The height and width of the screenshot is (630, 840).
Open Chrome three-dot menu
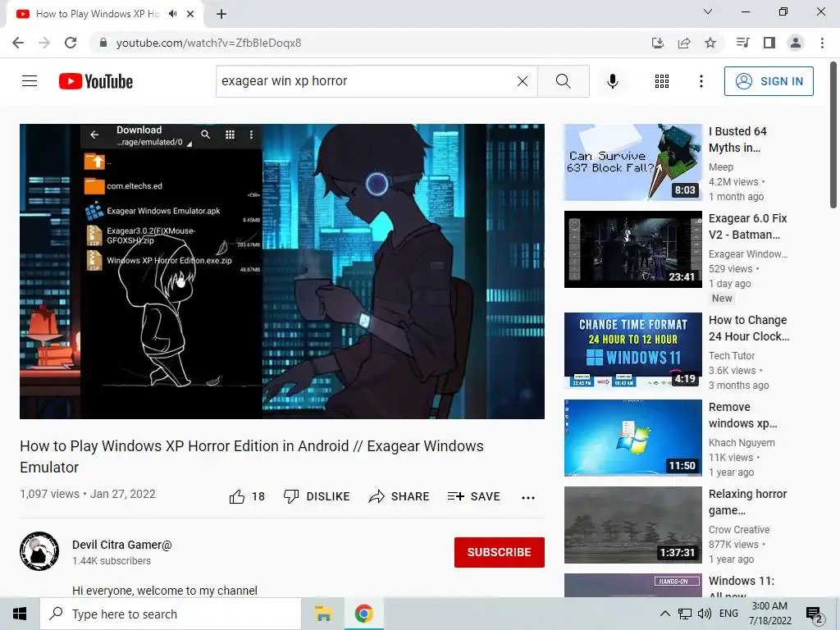click(822, 43)
